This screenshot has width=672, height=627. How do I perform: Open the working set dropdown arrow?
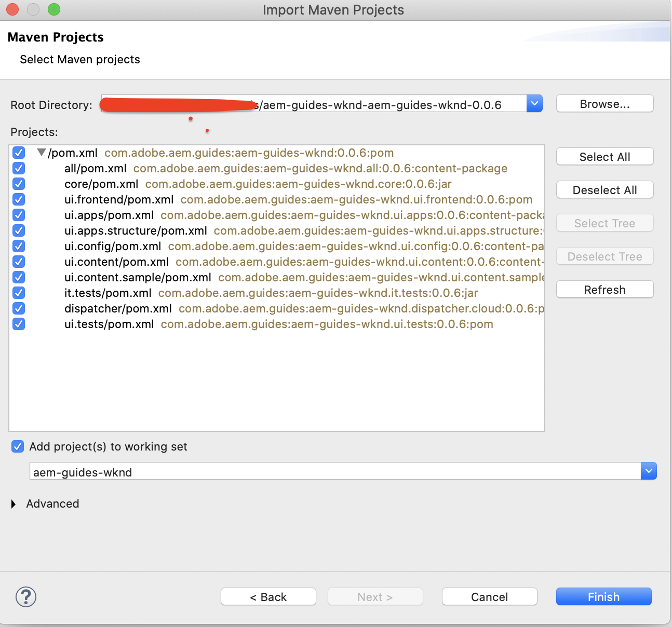coord(649,471)
